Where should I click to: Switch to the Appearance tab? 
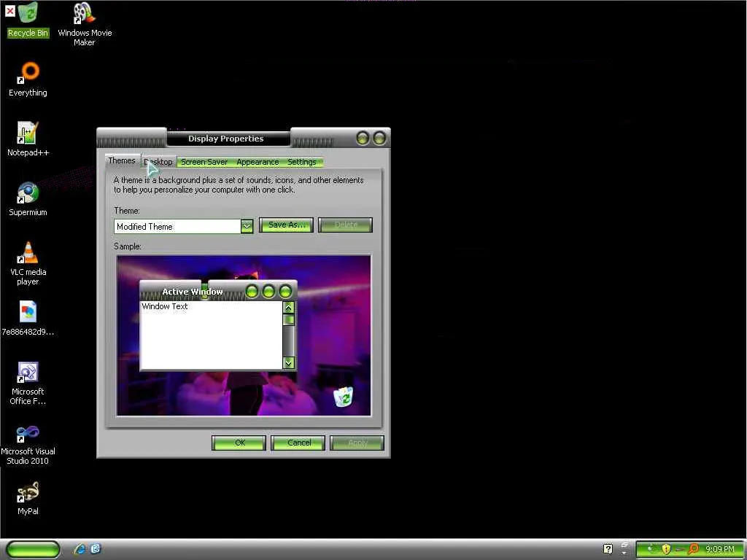258,162
